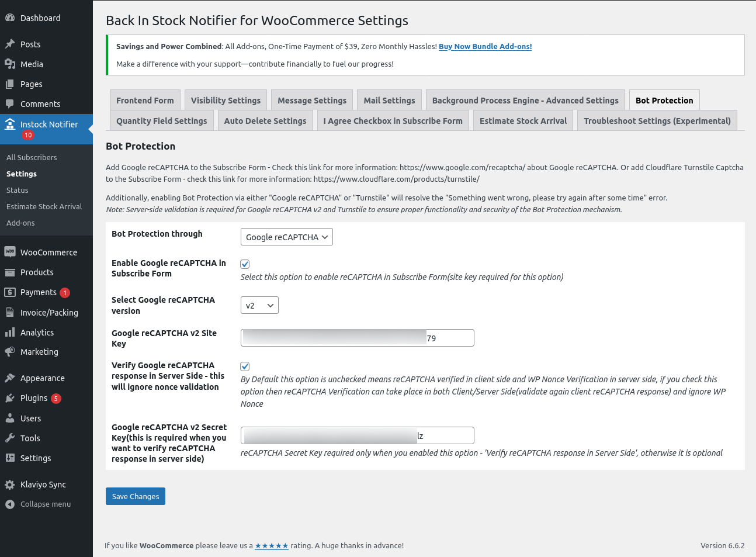Open the Estimate Stock Arrival tab

tap(523, 120)
